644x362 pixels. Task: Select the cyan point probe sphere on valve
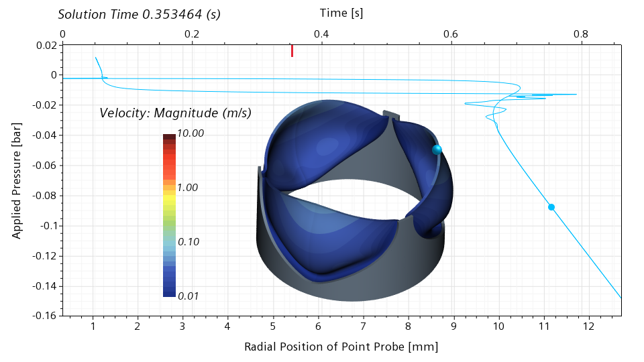click(437, 149)
